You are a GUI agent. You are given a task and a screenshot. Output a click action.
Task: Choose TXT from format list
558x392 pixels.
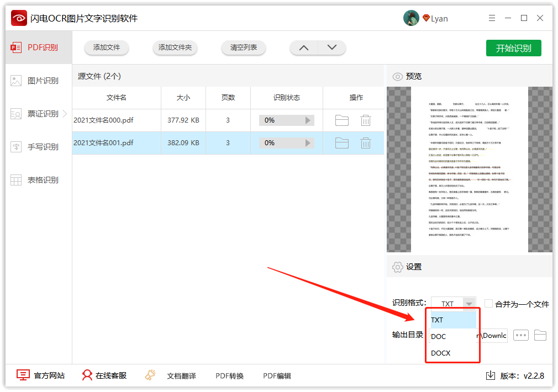[x=453, y=320]
